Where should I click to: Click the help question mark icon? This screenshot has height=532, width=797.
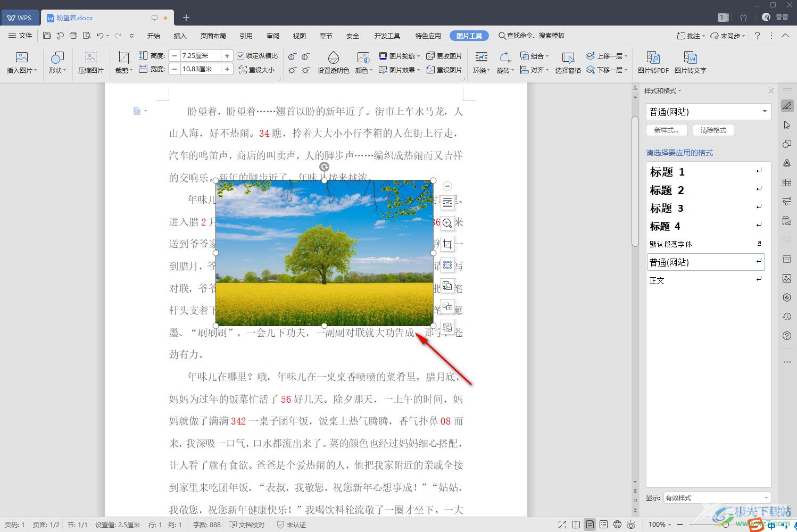click(x=757, y=36)
